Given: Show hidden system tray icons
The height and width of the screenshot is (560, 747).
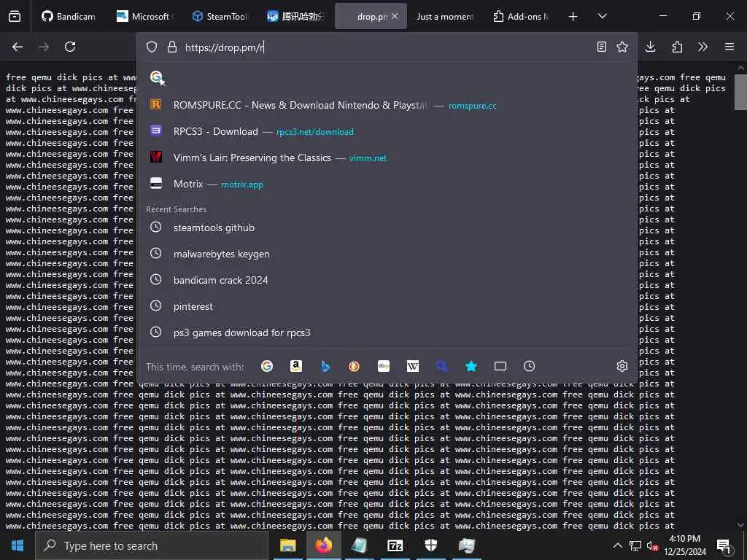Looking at the screenshot, I should click(617, 545).
